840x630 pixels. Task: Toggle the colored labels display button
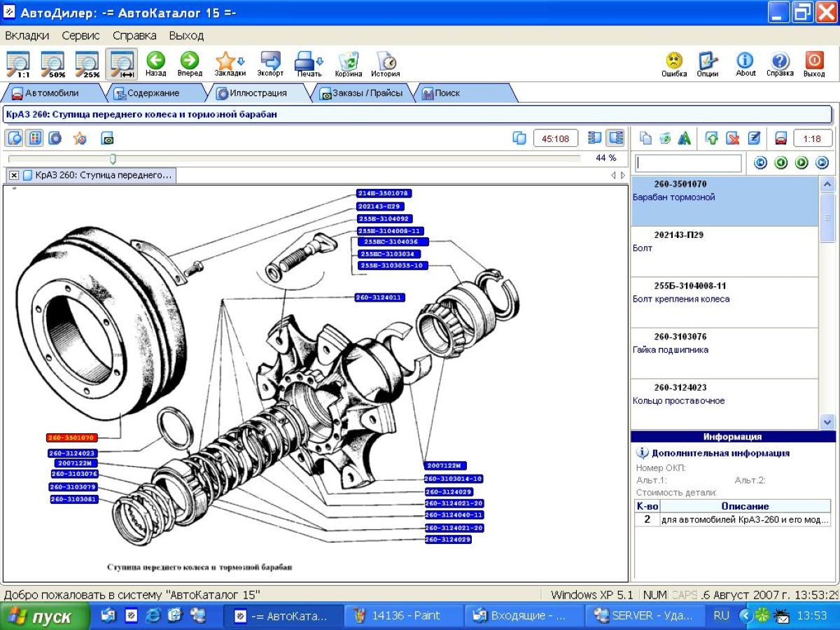tap(34, 139)
